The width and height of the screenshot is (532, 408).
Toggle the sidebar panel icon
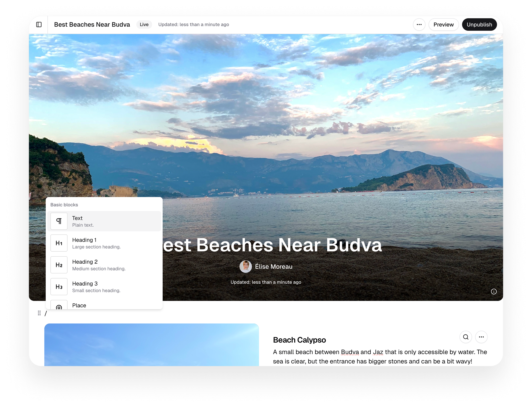[x=39, y=24]
